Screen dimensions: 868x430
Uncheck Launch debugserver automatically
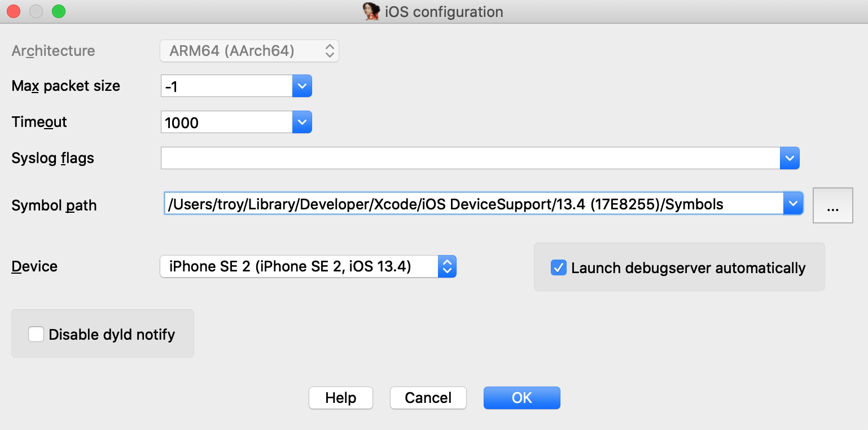pyautogui.click(x=559, y=268)
